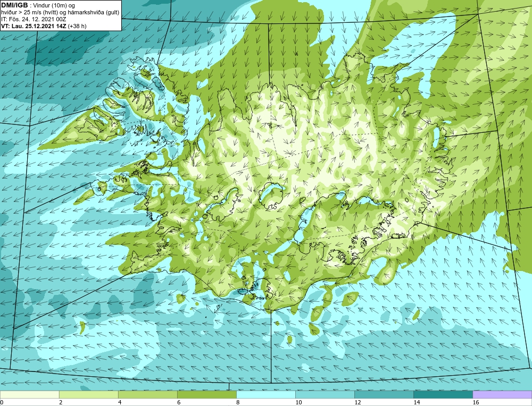Click the 2–4 m/s light green legend swatch
This screenshot has width=532, height=406.
[x=88, y=394]
